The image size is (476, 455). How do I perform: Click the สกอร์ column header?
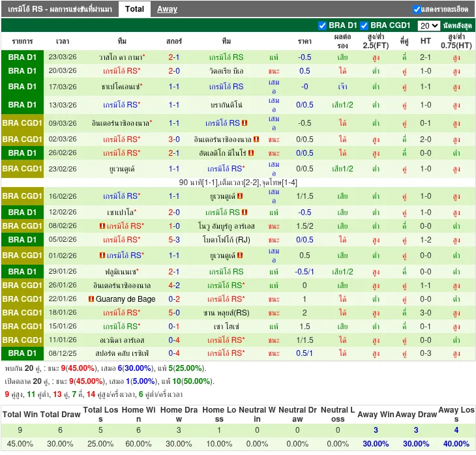(174, 41)
